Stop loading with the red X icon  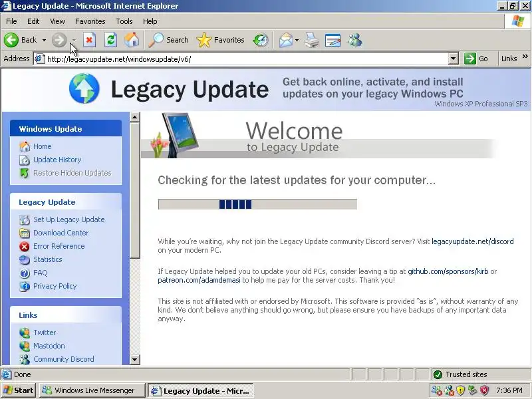pos(89,40)
